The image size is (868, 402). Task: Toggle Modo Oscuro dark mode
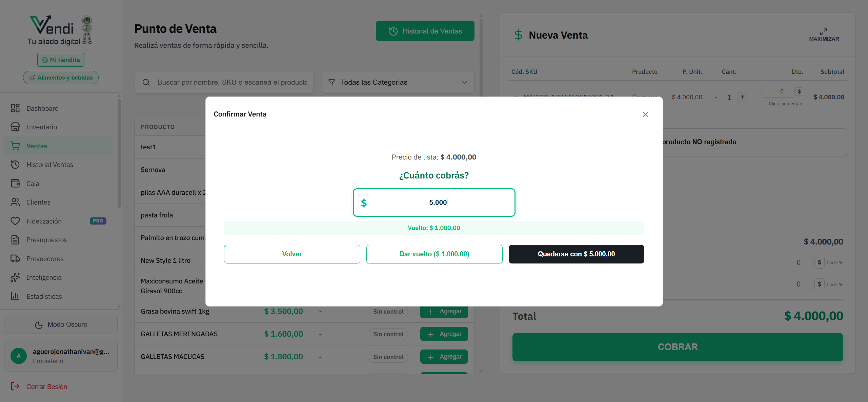pos(61,324)
